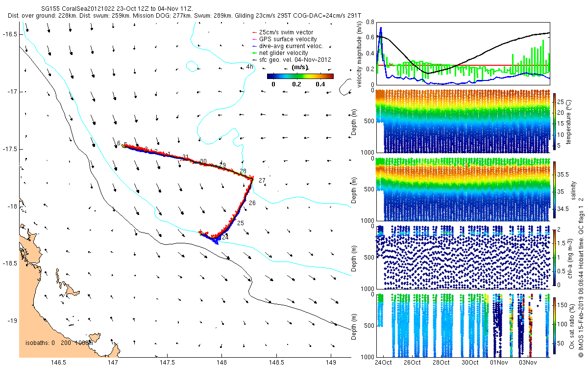
Task: Select the 'GPS surface velocity' legend entry
Action: 284,39
